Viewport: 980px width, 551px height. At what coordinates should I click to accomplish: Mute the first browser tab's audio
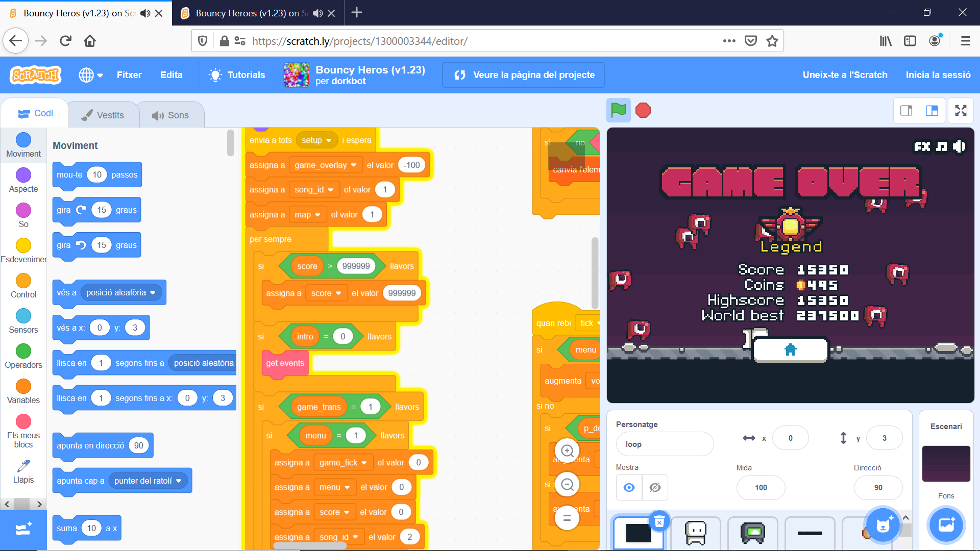tap(145, 13)
